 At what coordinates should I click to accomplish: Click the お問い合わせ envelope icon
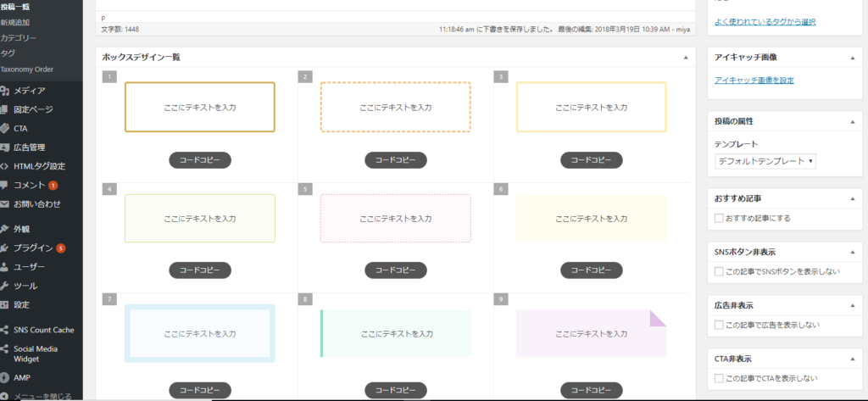click(4, 203)
